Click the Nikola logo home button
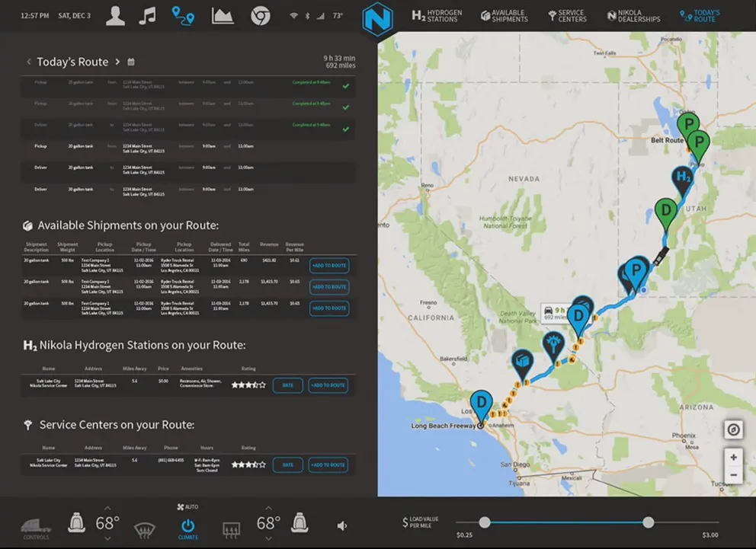The width and height of the screenshot is (756, 549). (377, 17)
